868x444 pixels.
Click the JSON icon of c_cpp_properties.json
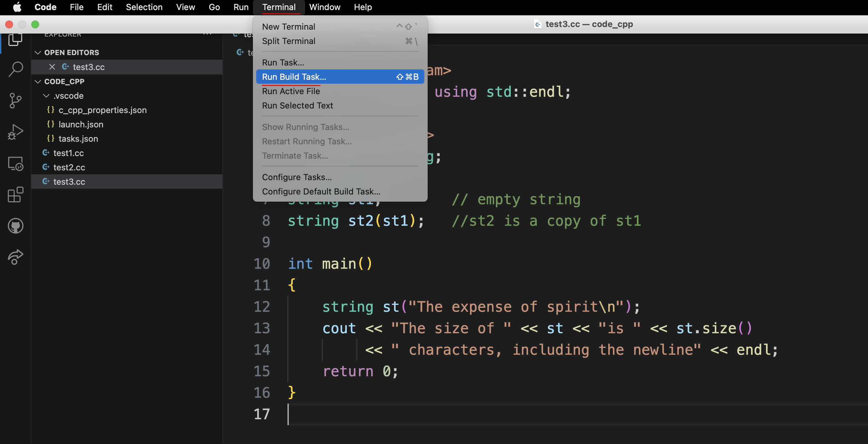coord(51,110)
